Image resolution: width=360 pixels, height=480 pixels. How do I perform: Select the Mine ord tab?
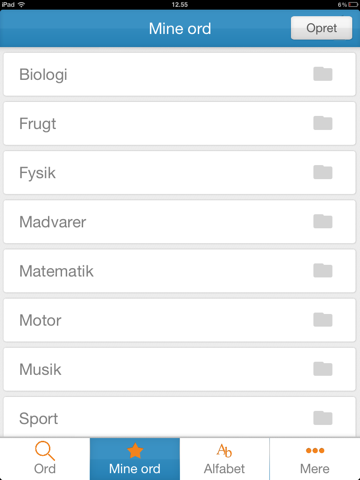point(135,459)
